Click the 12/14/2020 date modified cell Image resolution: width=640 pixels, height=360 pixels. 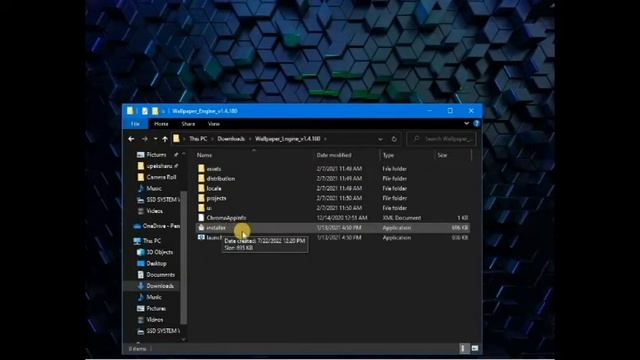tap(342, 218)
